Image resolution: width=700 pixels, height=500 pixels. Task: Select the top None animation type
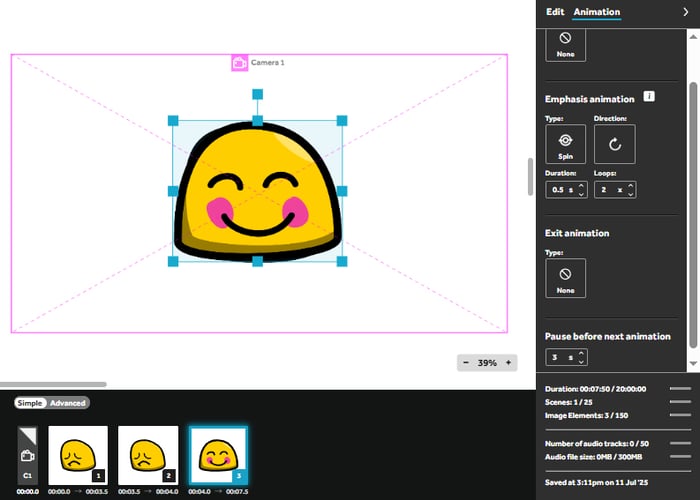tap(565, 45)
